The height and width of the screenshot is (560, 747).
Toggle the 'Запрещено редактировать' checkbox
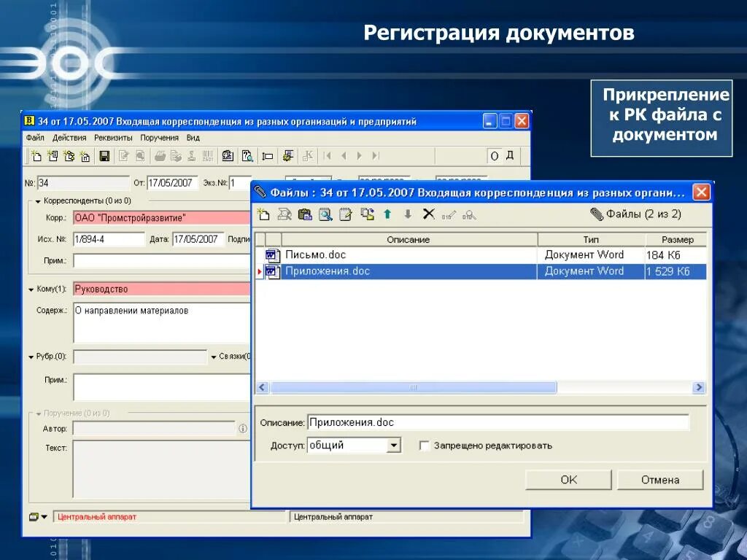[x=425, y=445]
